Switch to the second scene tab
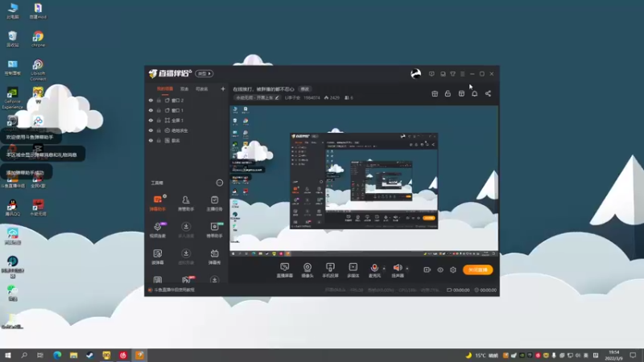 pos(184,88)
